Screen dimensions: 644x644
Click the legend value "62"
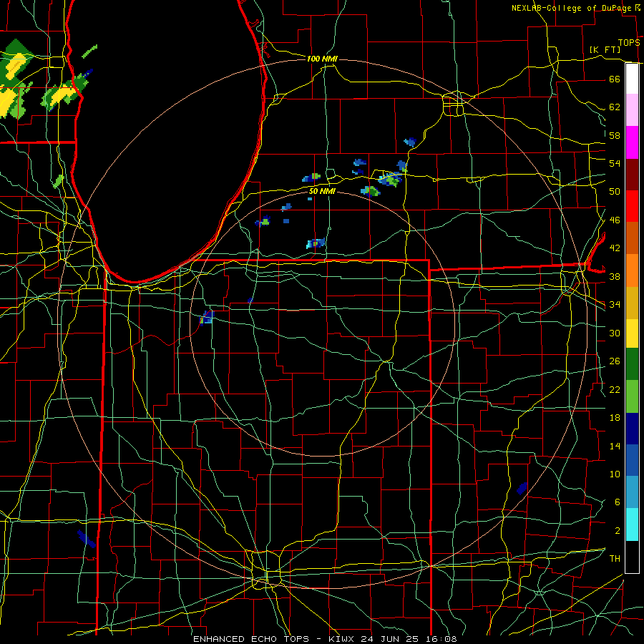pos(615,107)
